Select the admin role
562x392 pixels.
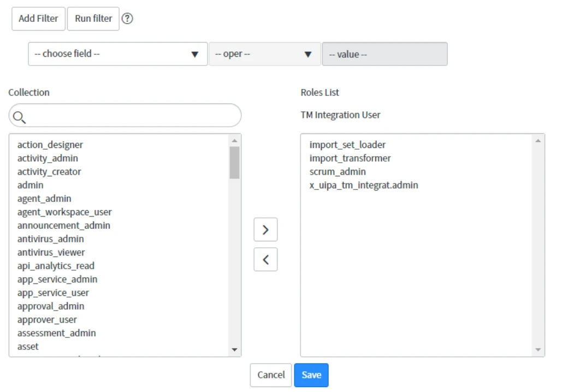pyautogui.click(x=31, y=185)
